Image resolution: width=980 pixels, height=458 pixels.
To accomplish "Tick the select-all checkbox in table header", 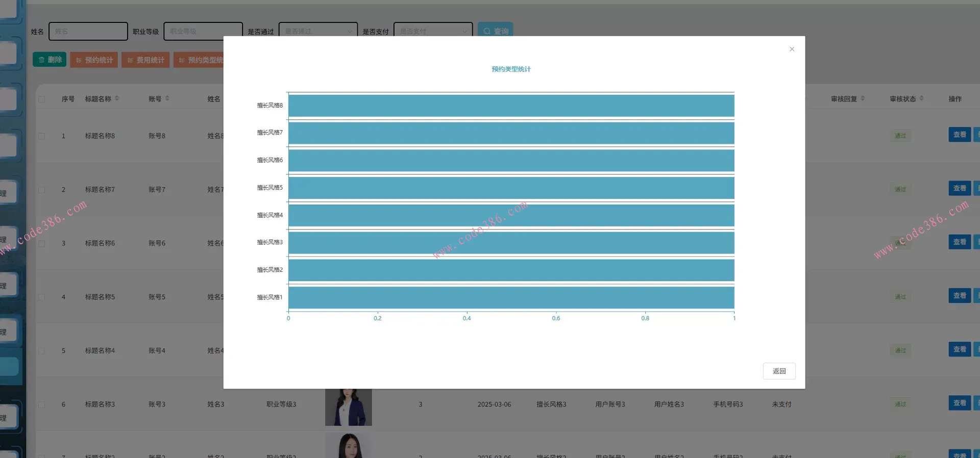I will coord(42,99).
